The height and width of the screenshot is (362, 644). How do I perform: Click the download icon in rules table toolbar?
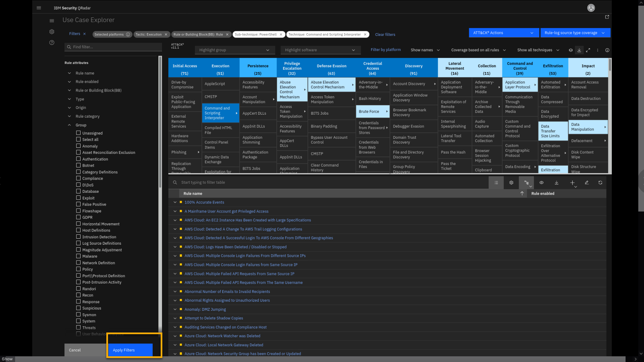click(556, 183)
